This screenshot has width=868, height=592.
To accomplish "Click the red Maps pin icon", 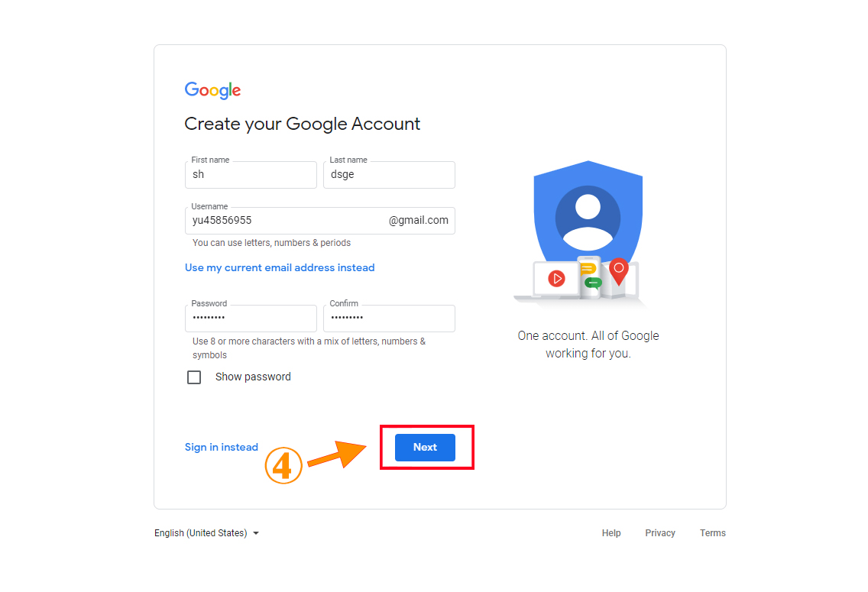I will pyautogui.click(x=619, y=269).
